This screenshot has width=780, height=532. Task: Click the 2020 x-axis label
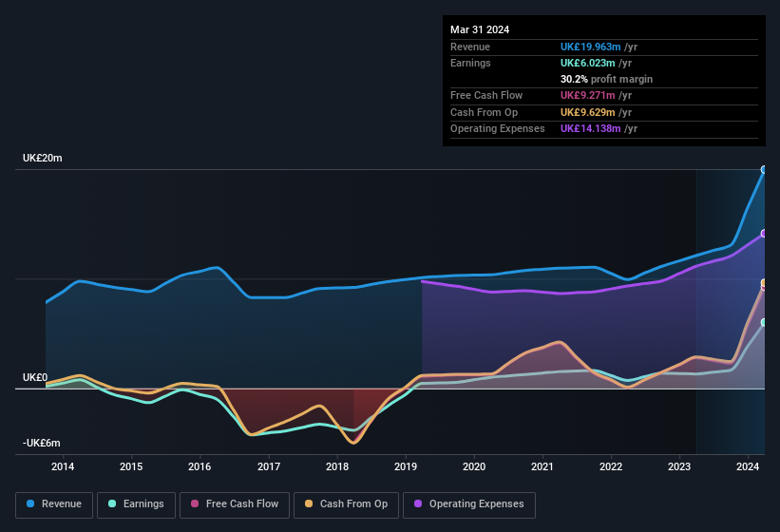(x=474, y=466)
